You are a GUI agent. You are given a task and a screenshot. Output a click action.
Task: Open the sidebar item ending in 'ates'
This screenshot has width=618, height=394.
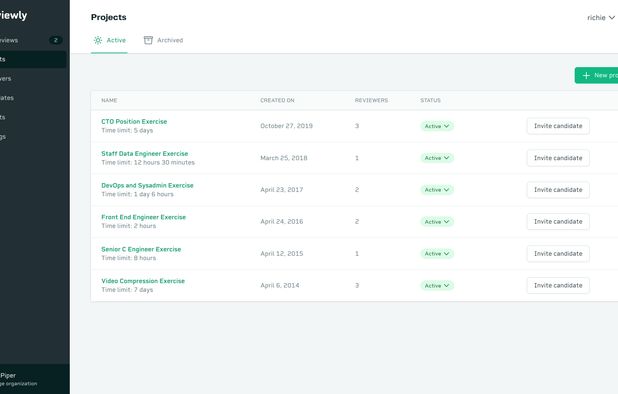(33, 98)
